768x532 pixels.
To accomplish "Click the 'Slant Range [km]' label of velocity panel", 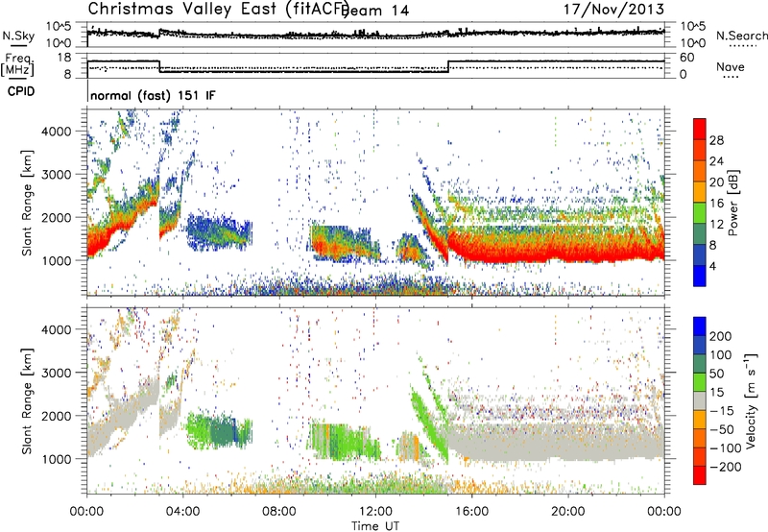I will tap(27, 400).
